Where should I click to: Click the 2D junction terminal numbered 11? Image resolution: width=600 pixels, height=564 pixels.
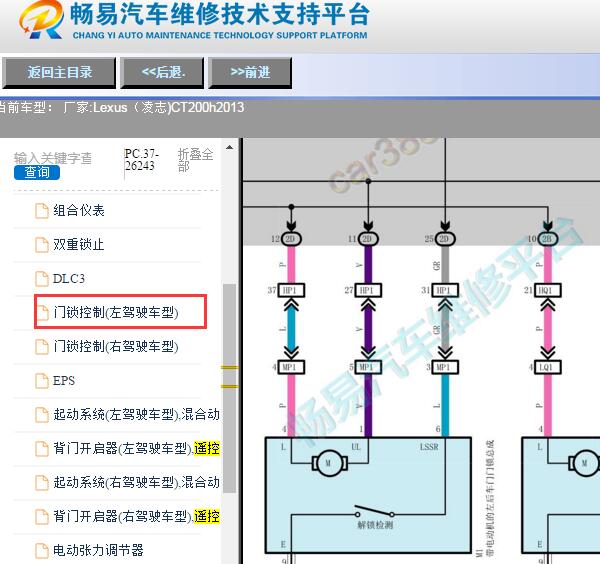pos(368,239)
